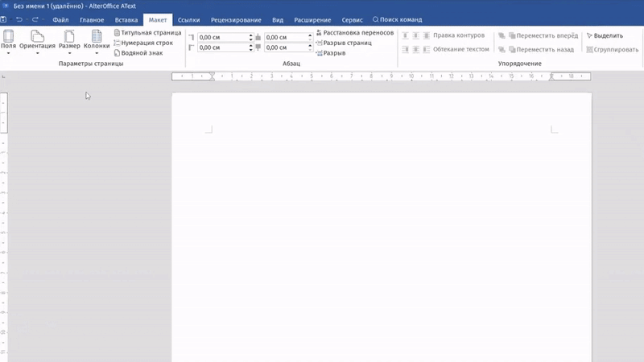
Task: Click Переместить назад
Action: click(541, 50)
